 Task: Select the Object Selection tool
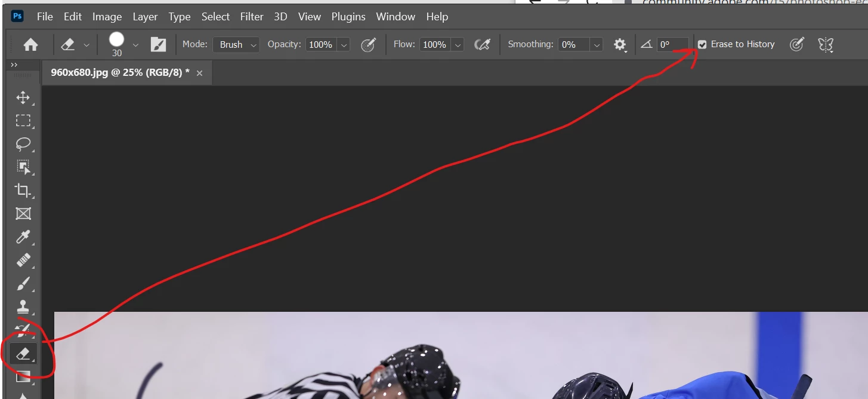(x=23, y=167)
